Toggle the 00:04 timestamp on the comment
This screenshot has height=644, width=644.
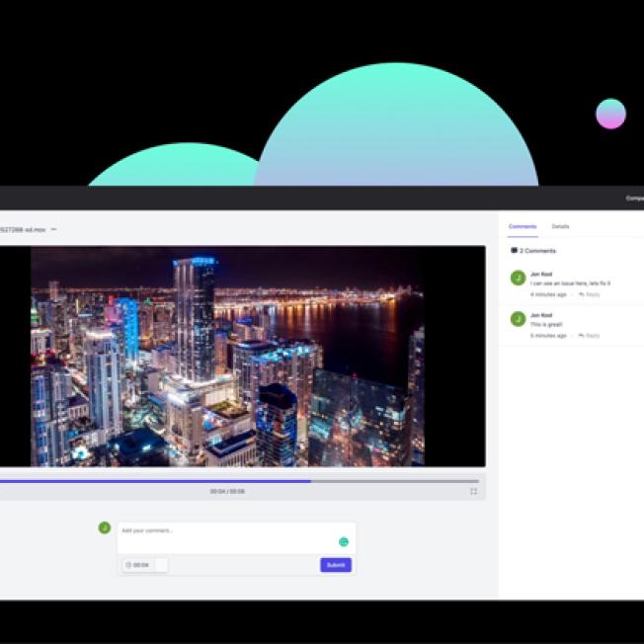(x=145, y=565)
